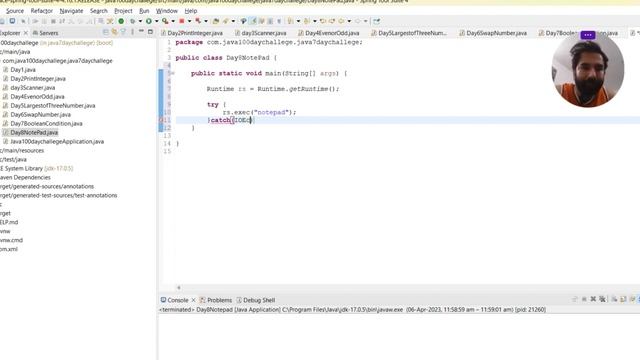
Task: Open the Source menu
Action: tap(15, 11)
